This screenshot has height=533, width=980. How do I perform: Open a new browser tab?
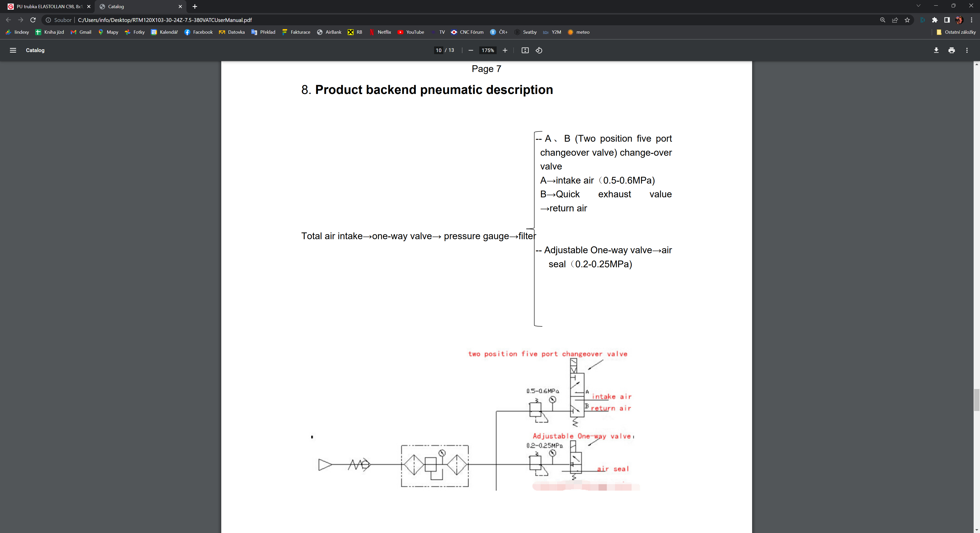coord(195,6)
